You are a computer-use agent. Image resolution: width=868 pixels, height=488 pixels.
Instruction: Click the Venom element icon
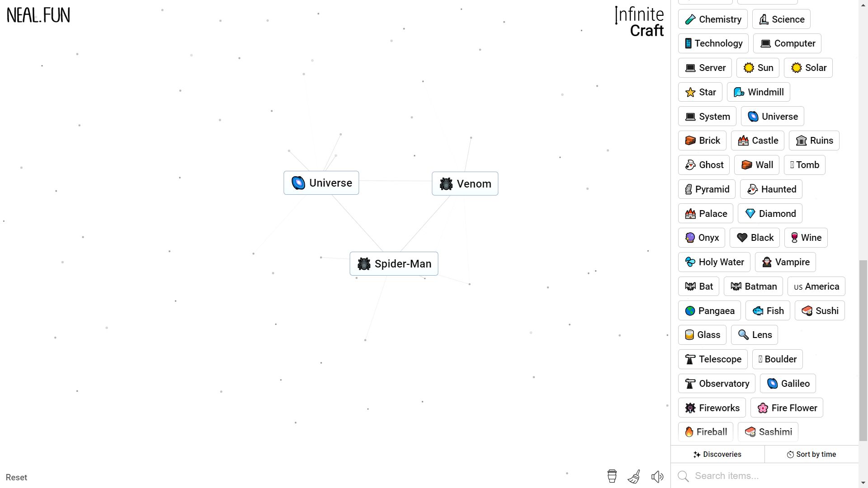[x=446, y=183]
